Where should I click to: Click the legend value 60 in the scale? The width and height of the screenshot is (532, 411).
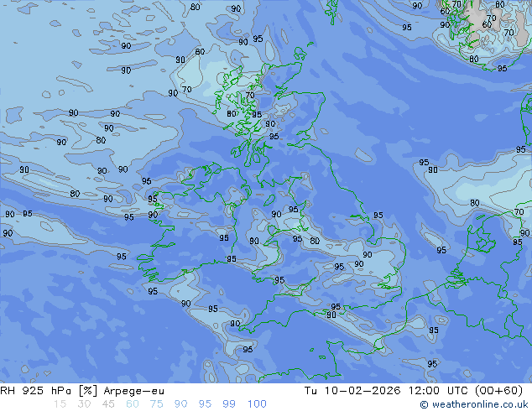point(133,404)
